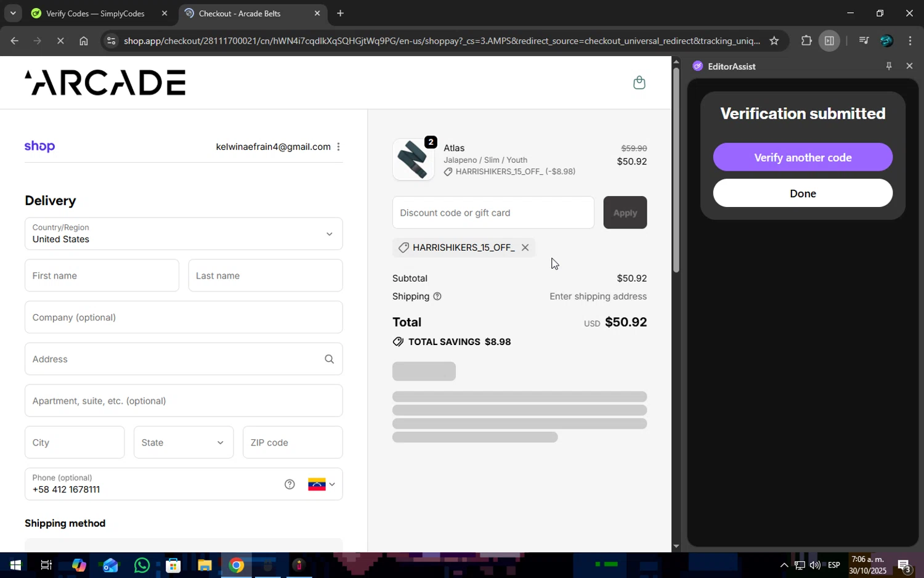Focus the Apartment, suite field

click(184, 401)
